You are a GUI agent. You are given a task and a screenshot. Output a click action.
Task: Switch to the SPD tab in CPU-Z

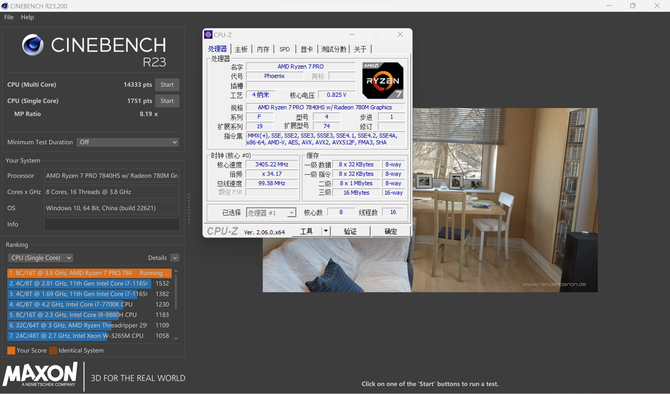(285, 49)
